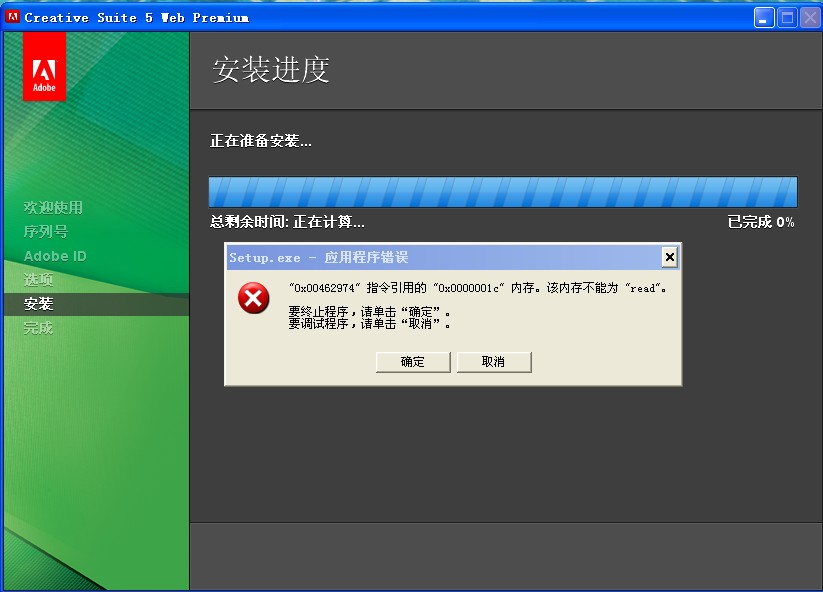Click the Adobe icon in title bar

tap(13, 17)
